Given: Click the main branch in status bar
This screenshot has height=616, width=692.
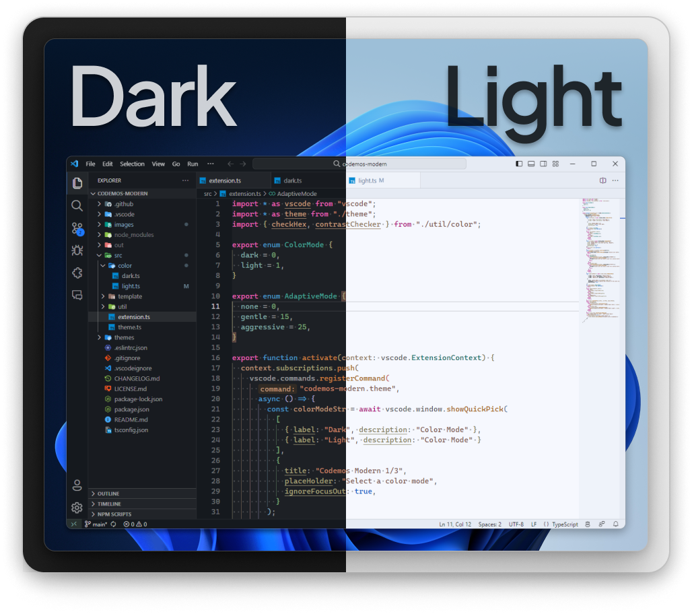Looking at the screenshot, I should click(96, 524).
